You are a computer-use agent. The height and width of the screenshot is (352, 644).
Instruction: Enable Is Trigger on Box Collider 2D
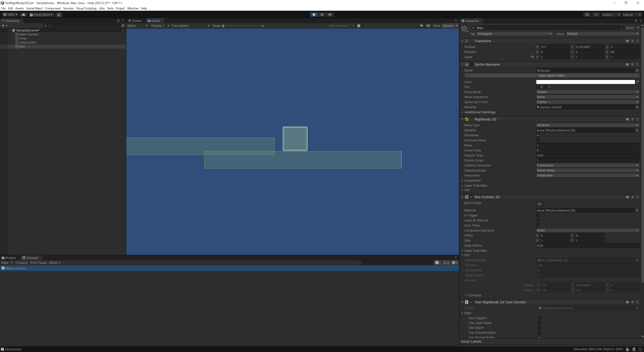(x=538, y=215)
